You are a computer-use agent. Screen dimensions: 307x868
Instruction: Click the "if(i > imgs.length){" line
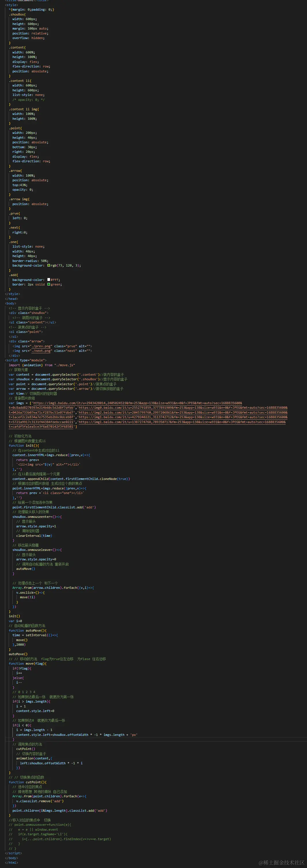(x=31, y=701)
